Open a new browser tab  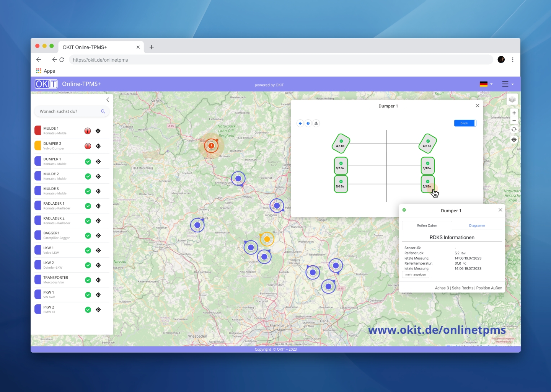tap(152, 47)
